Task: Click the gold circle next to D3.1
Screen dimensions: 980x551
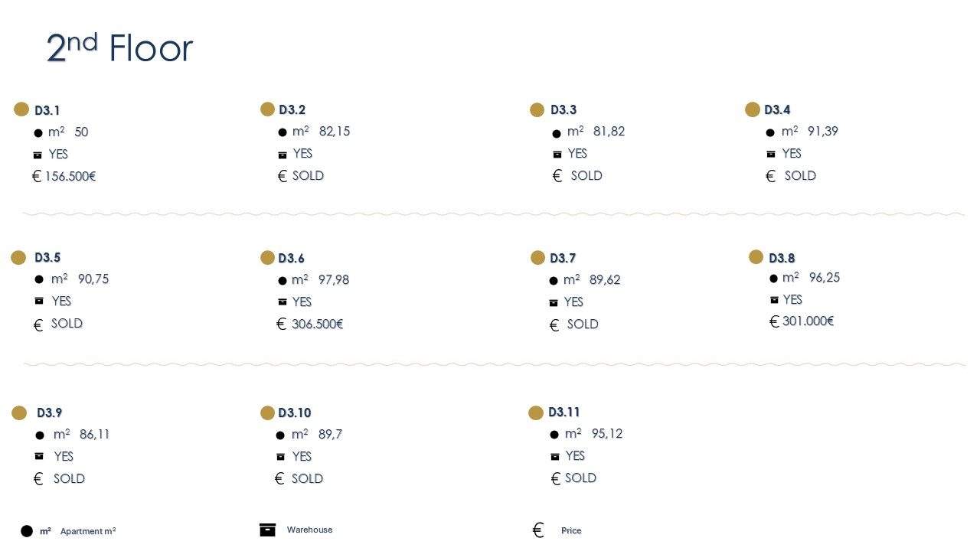Action: coord(21,109)
